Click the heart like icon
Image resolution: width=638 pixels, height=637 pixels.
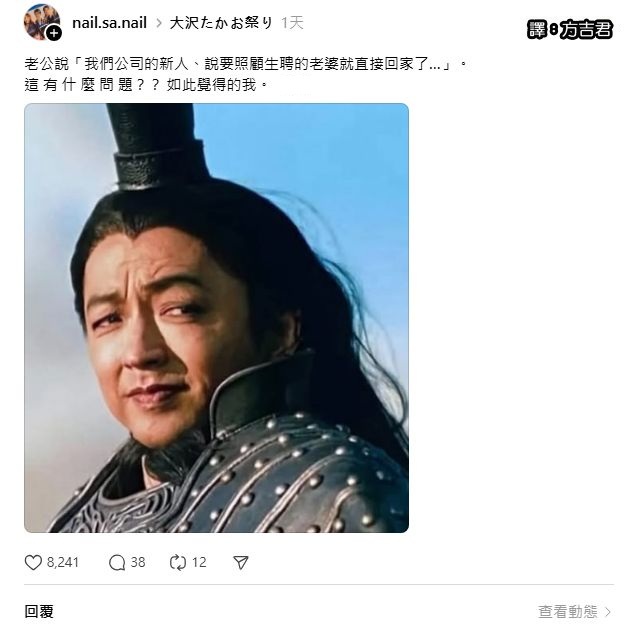[33, 563]
